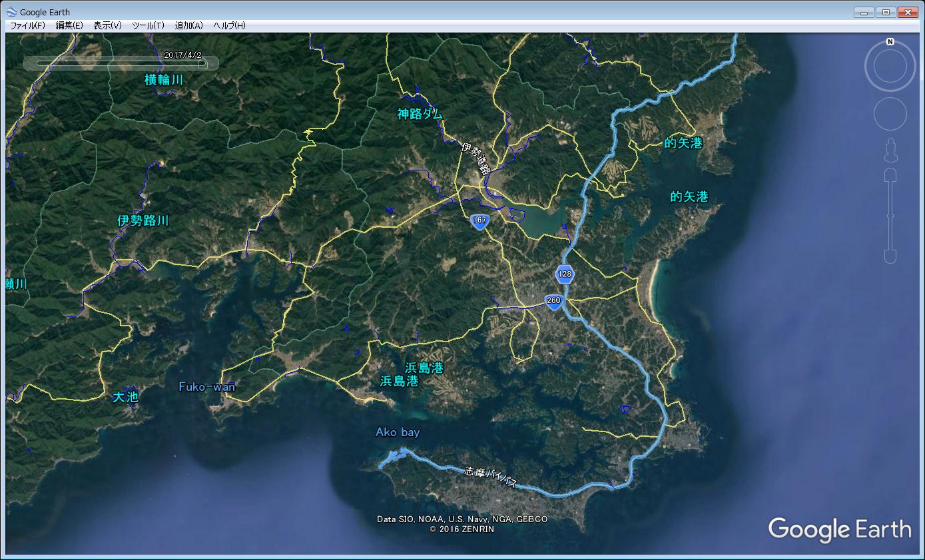Select the Street View pegman icon
The height and width of the screenshot is (560, 925).
[x=890, y=151]
